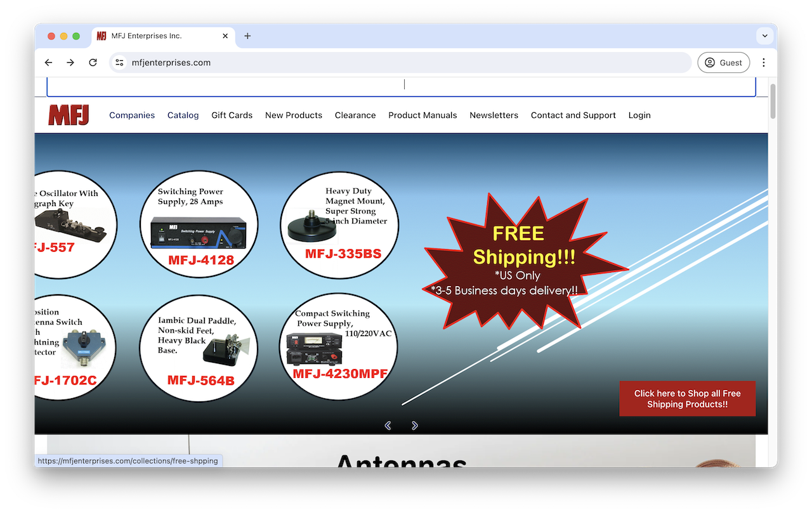Viewport: 812px width, 513px height.
Task: Close the MFJ Enterprises Inc. tab
Action: (x=225, y=36)
